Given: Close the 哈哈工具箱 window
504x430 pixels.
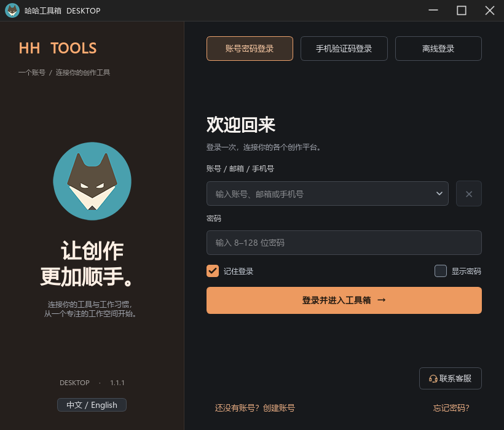Looking at the screenshot, I should coord(489,10).
